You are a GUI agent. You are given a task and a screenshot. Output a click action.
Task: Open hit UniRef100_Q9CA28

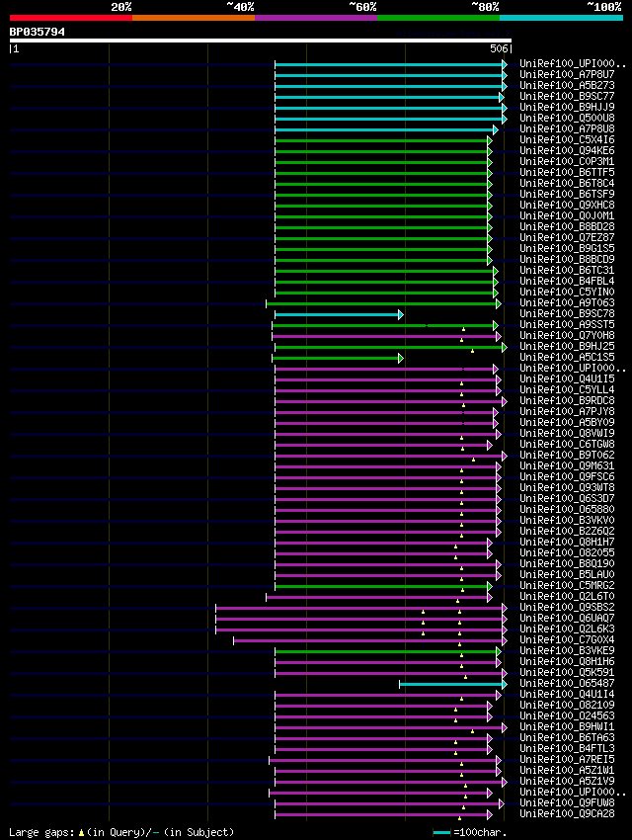click(567, 813)
